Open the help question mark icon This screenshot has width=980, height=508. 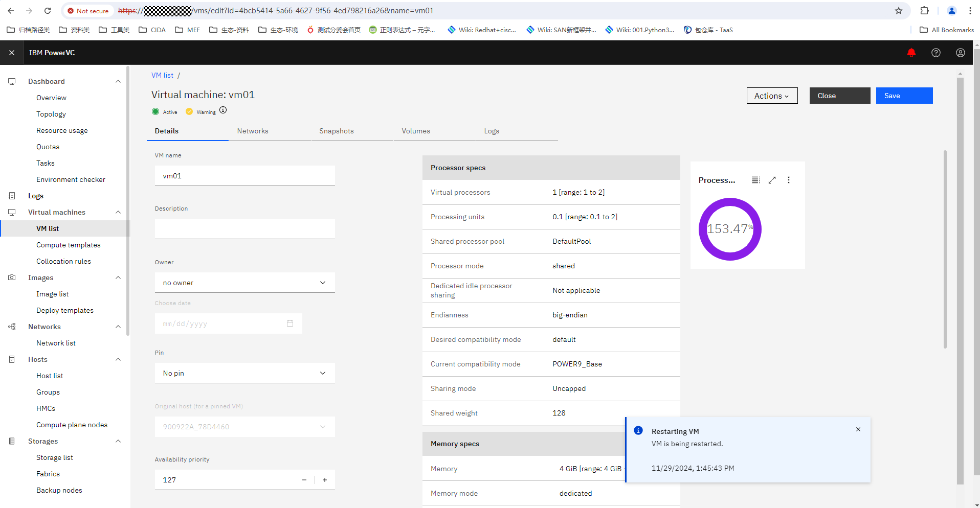pyautogui.click(x=936, y=53)
